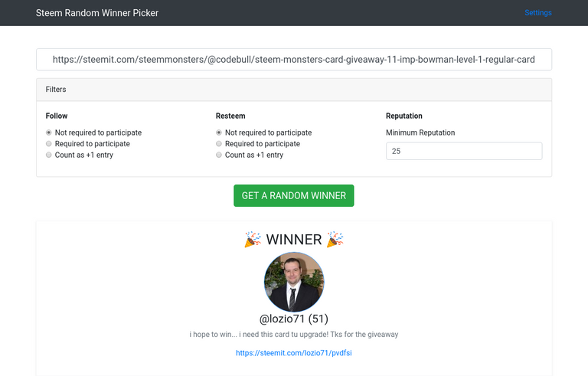The image size is (588, 376).
Task: Focus the Minimum Reputation input field
Action: click(x=464, y=151)
